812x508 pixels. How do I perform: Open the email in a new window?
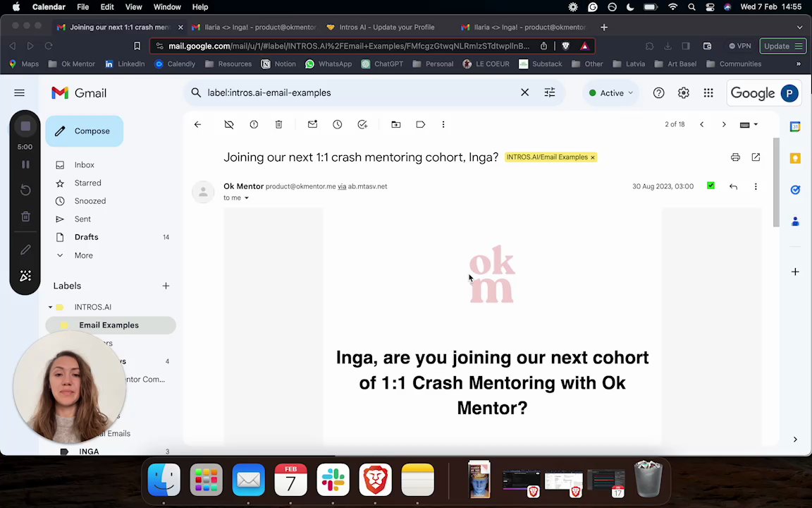(756, 157)
